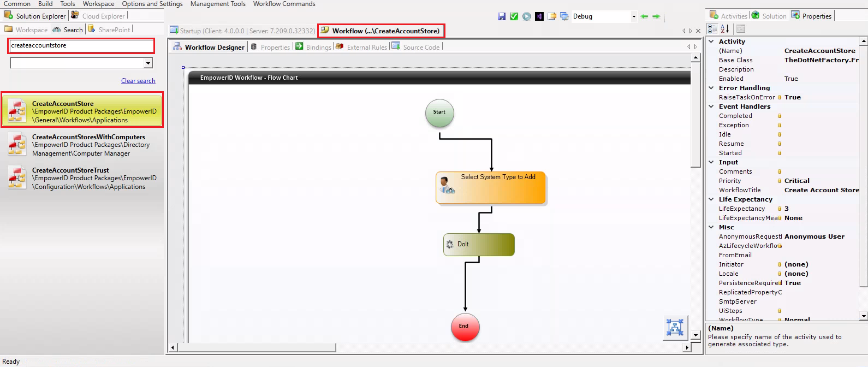Click the CreateAccountStore search result icon

pyautogui.click(x=17, y=110)
